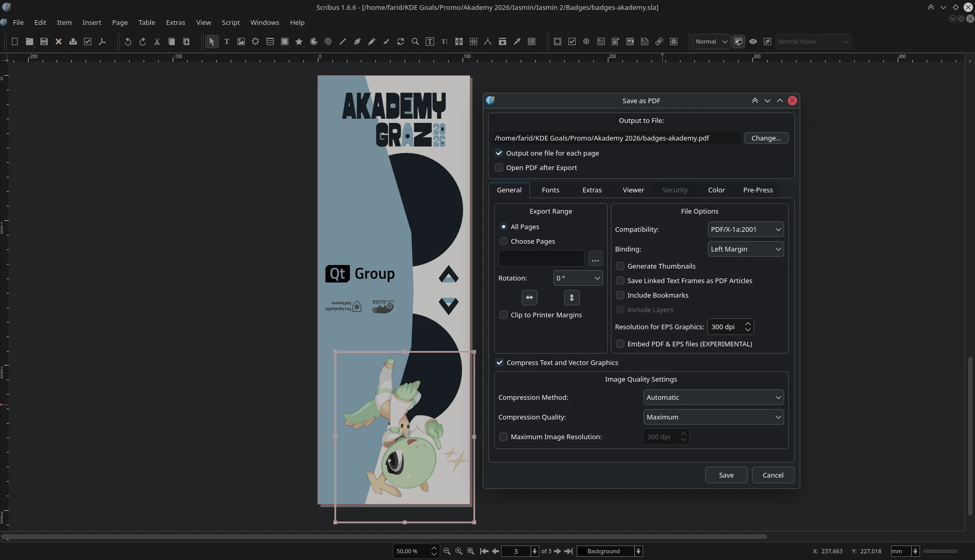Click mirror pages horizontally button
Screen dimensions: 975x560
click(x=530, y=298)
